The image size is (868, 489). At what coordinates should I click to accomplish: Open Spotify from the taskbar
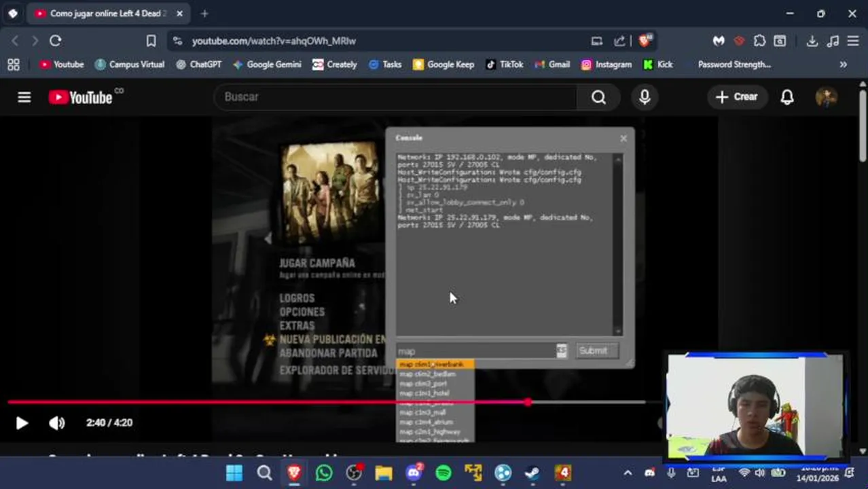point(444,473)
